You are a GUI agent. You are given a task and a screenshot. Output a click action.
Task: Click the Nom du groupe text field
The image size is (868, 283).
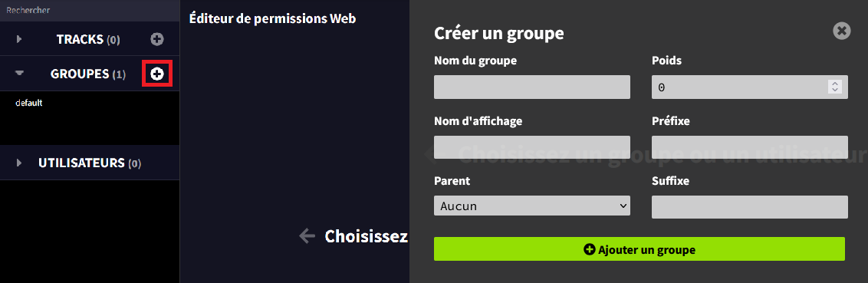pos(532,87)
